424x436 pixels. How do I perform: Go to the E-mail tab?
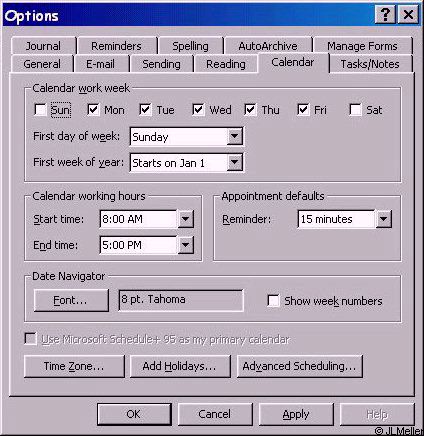click(100, 64)
